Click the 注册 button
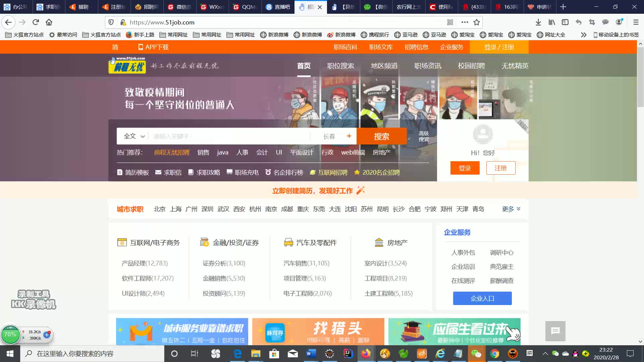The height and width of the screenshot is (362, 644). coord(501,168)
